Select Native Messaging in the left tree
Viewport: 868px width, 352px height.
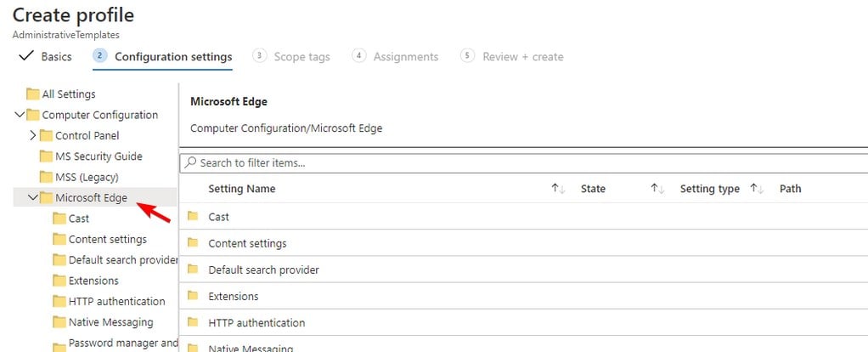pyautogui.click(x=110, y=322)
